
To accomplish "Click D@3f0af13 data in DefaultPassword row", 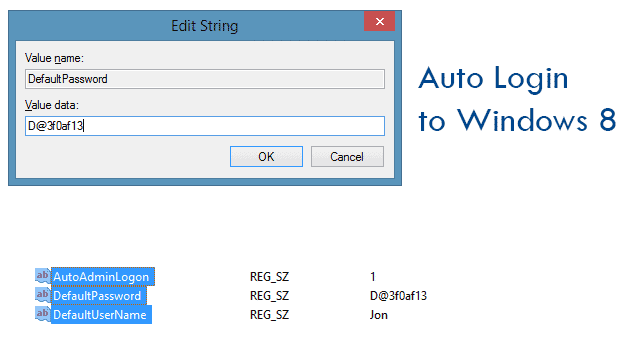I will point(398,296).
